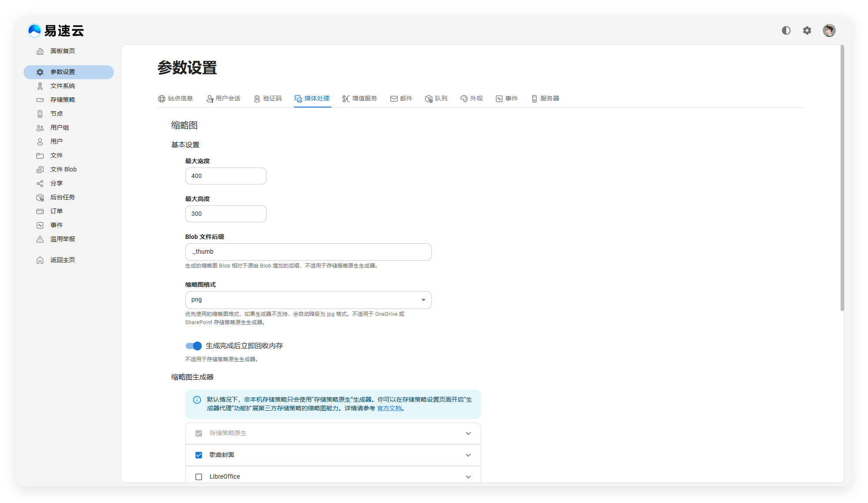This screenshot has width=868, height=503.
Task: Switch to the 增值服务 tab
Action: (360, 99)
